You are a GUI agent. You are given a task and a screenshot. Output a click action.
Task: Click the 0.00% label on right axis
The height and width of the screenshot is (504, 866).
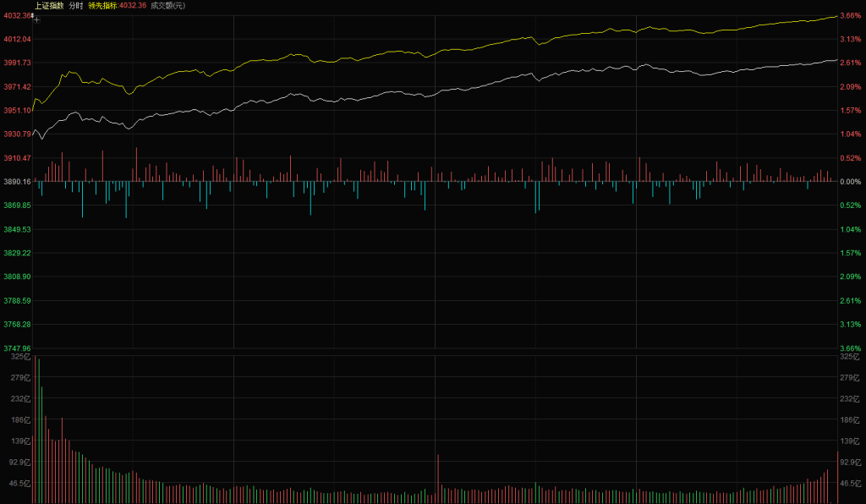tap(850, 182)
